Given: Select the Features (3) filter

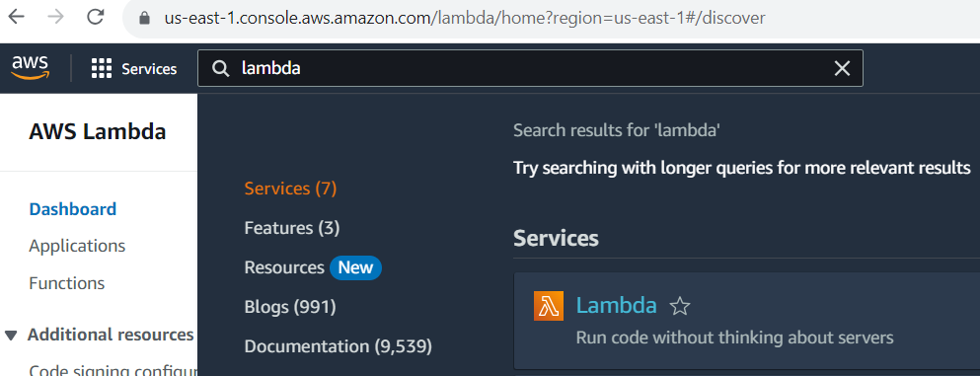Looking at the screenshot, I should 292,228.
